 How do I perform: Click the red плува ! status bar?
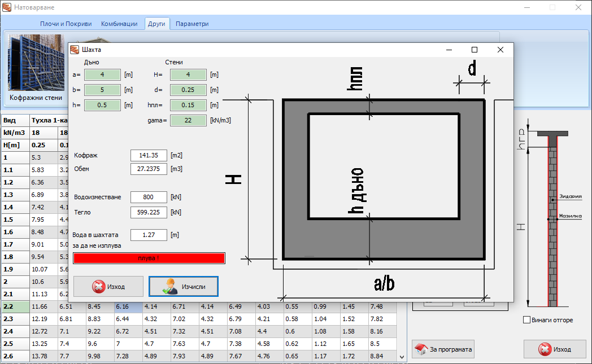(x=149, y=258)
